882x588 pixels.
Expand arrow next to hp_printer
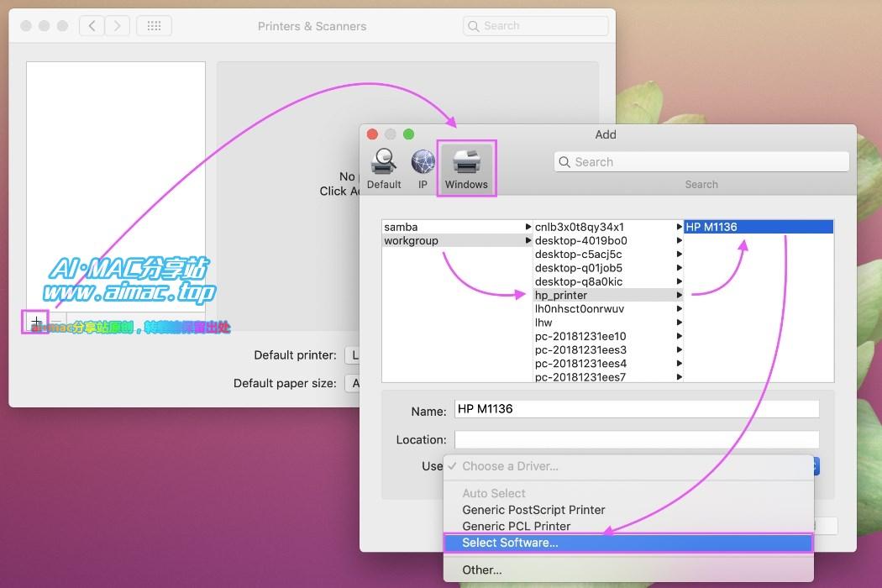[x=679, y=296]
